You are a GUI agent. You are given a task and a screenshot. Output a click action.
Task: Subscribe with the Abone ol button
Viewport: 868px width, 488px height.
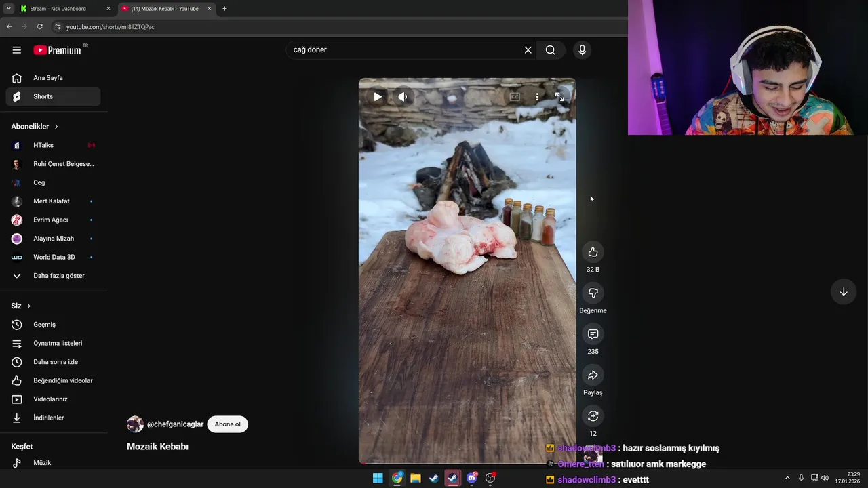click(227, 424)
